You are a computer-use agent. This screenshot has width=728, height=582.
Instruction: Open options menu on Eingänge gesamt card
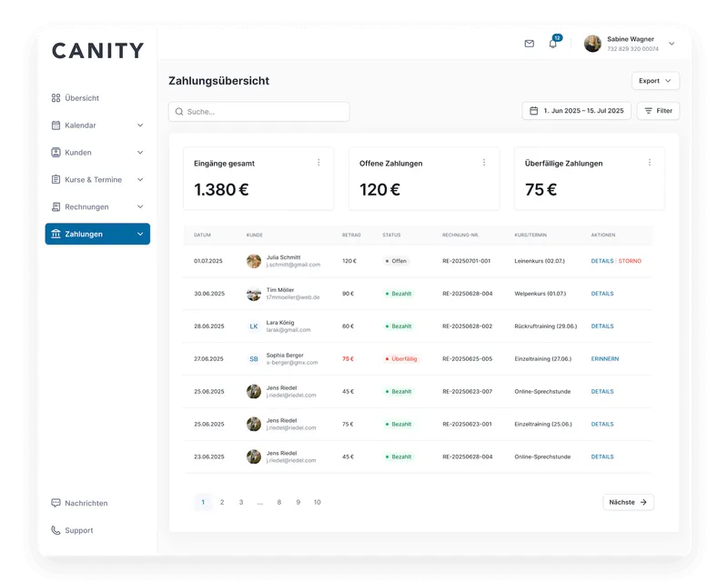318,164
